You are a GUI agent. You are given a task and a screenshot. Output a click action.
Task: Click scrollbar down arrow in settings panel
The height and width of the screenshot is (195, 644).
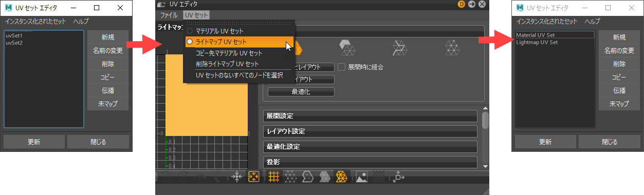485,166
